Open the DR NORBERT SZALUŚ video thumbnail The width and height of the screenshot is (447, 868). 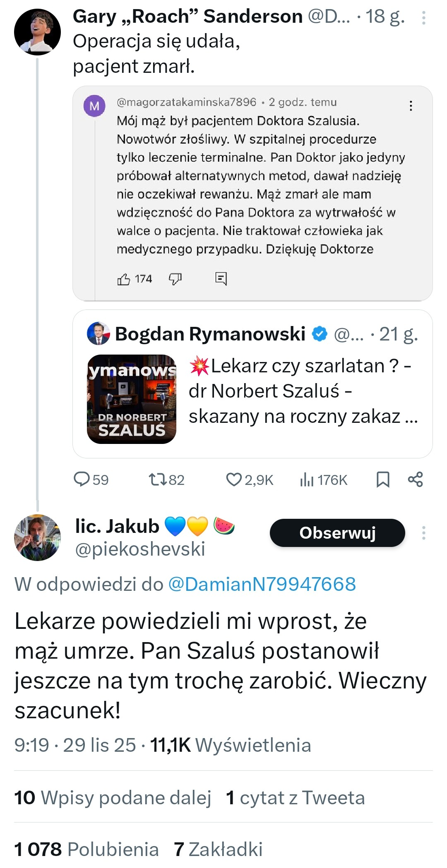point(132,399)
